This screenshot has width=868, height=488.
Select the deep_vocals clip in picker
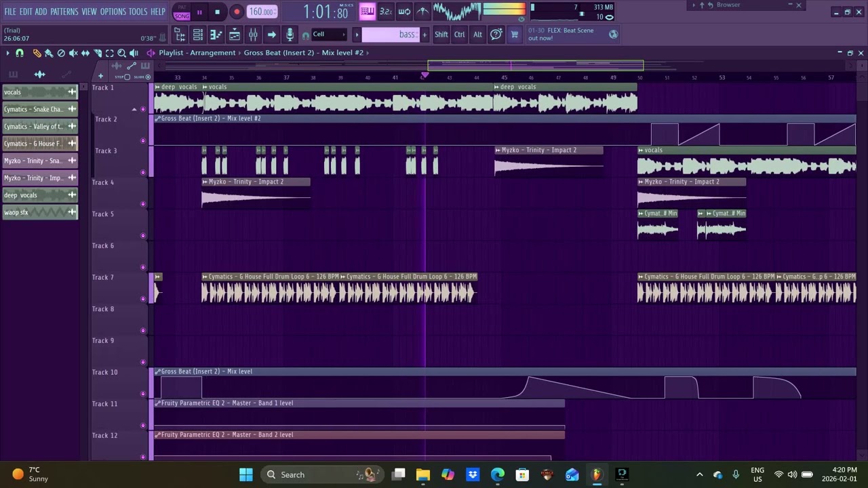tap(39, 195)
